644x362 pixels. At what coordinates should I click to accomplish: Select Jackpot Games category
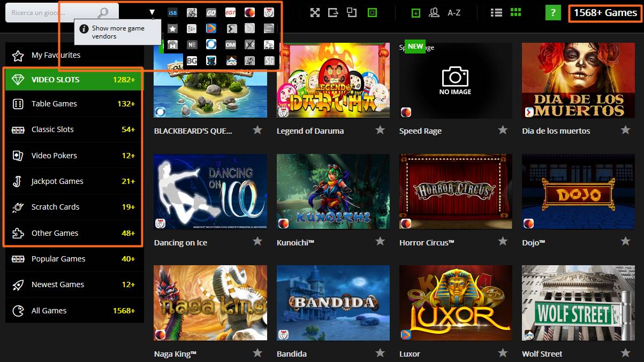click(74, 181)
